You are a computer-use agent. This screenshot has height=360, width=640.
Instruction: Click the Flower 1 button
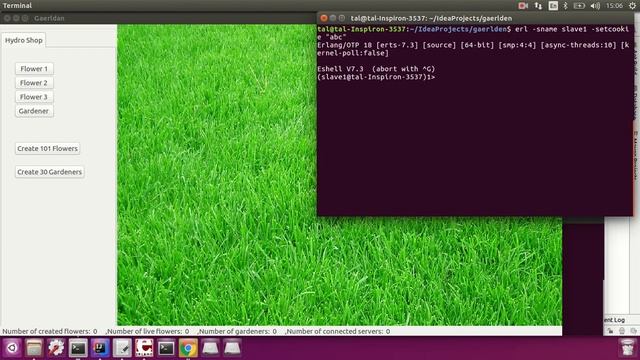click(x=34, y=69)
